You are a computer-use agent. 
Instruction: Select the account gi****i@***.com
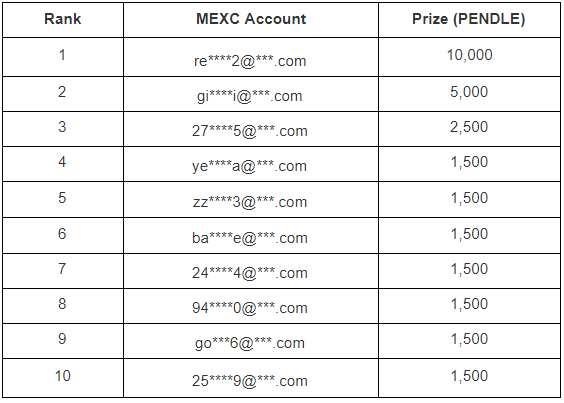[250, 96]
